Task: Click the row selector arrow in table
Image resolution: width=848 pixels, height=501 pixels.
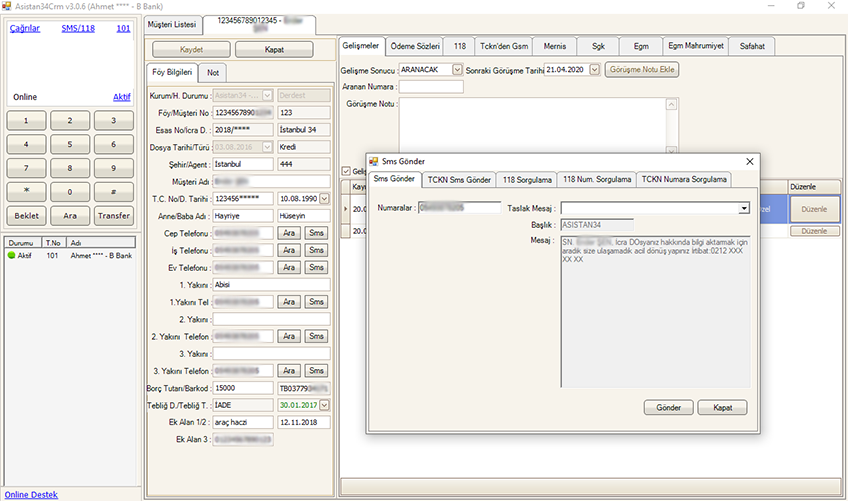Action: (x=346, y=209)
